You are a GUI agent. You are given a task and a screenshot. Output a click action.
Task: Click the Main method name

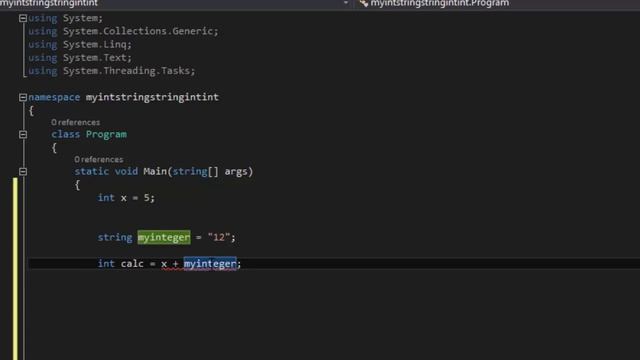(155, 171)
